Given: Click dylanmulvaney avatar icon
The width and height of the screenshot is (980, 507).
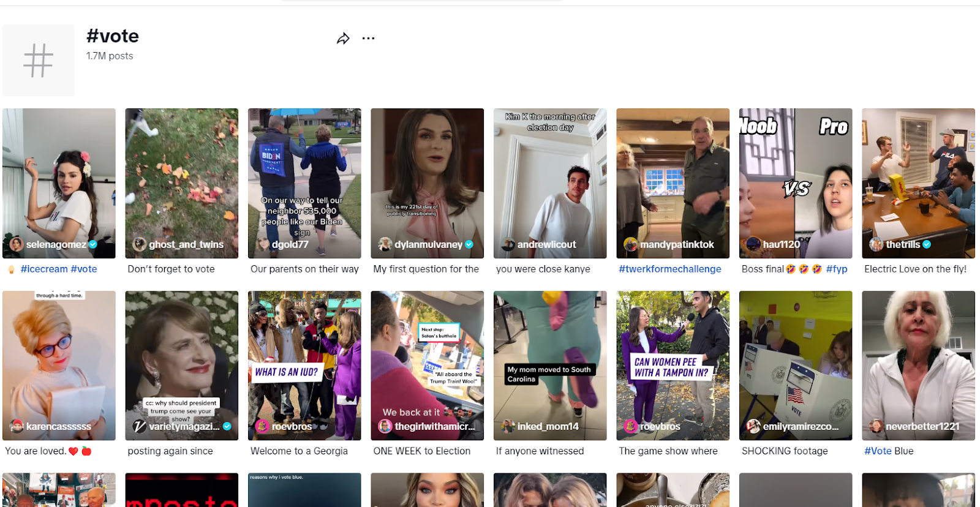Looking at the screenshot, I should coord(385,244).
